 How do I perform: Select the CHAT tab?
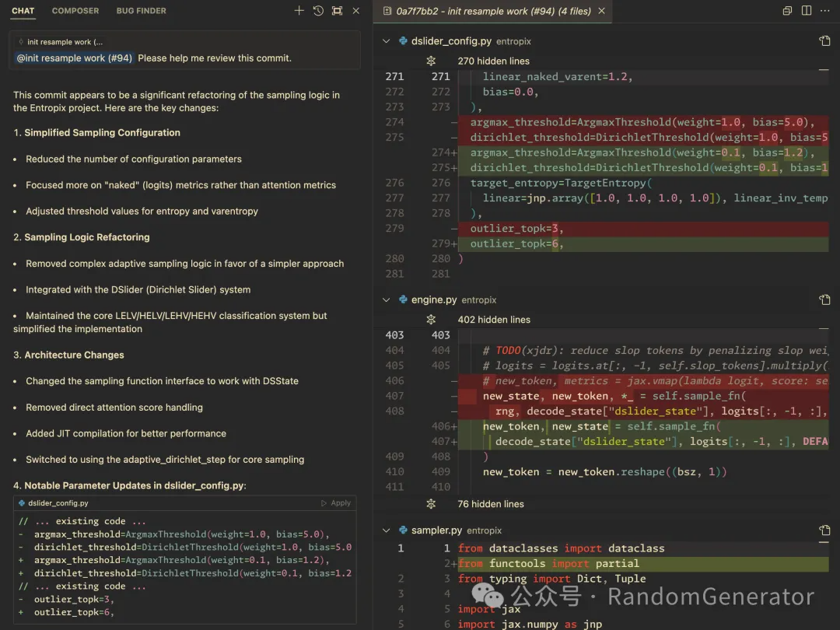pyautogui.click(x=23, y=11)
